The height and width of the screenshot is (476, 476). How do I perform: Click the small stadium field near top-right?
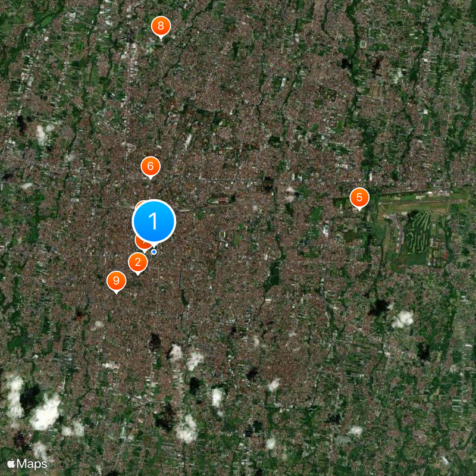pyautogui.click(x=363, y=44)
